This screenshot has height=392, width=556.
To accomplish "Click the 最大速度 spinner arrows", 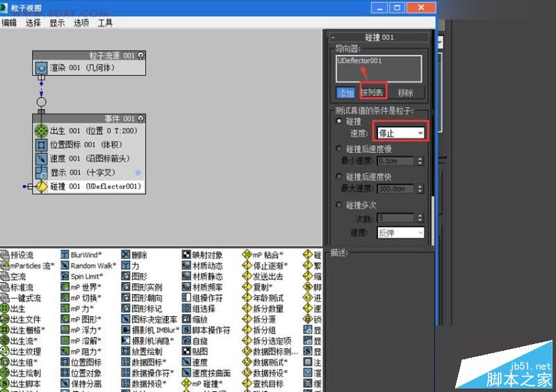I will coord(420,189).
